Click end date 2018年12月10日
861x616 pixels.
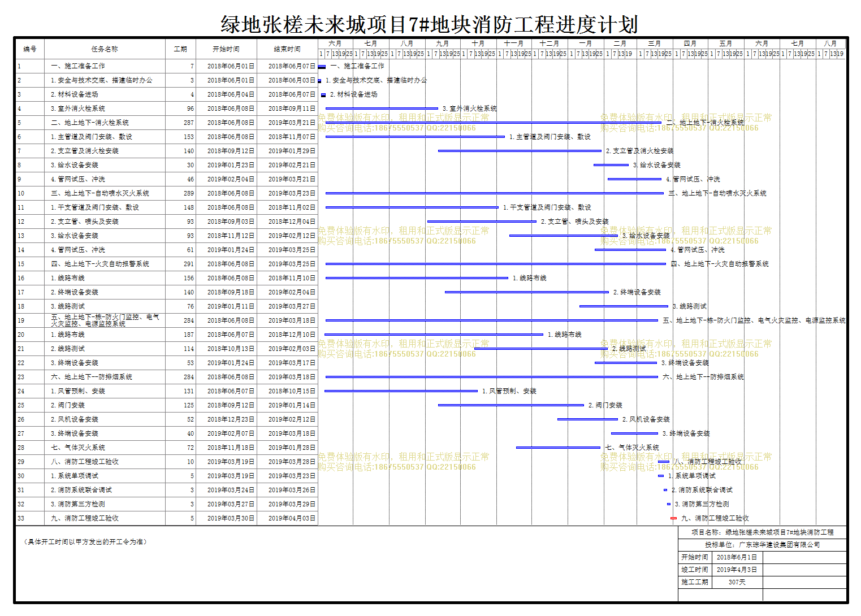click(x=292, y=335)
